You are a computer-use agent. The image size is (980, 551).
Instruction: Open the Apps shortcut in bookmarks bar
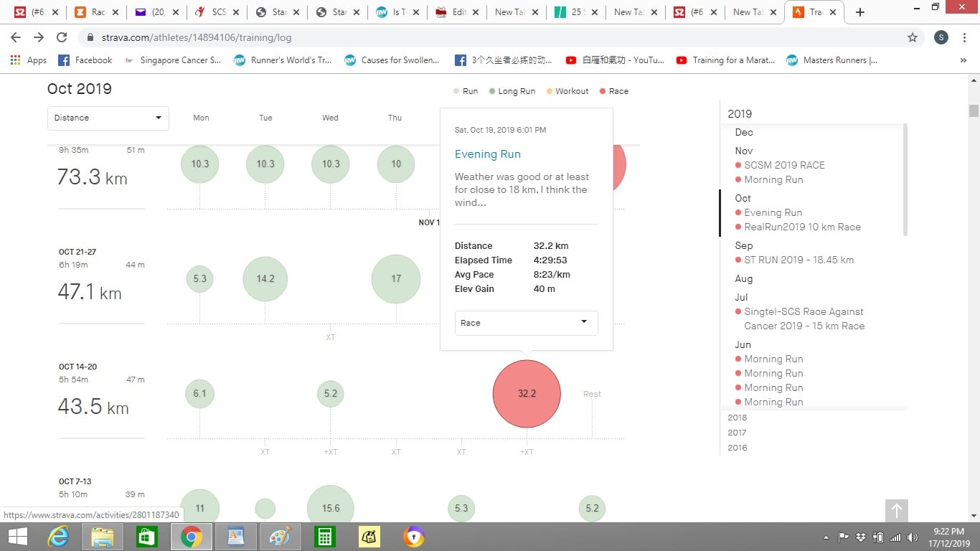[x=29, y=60]
